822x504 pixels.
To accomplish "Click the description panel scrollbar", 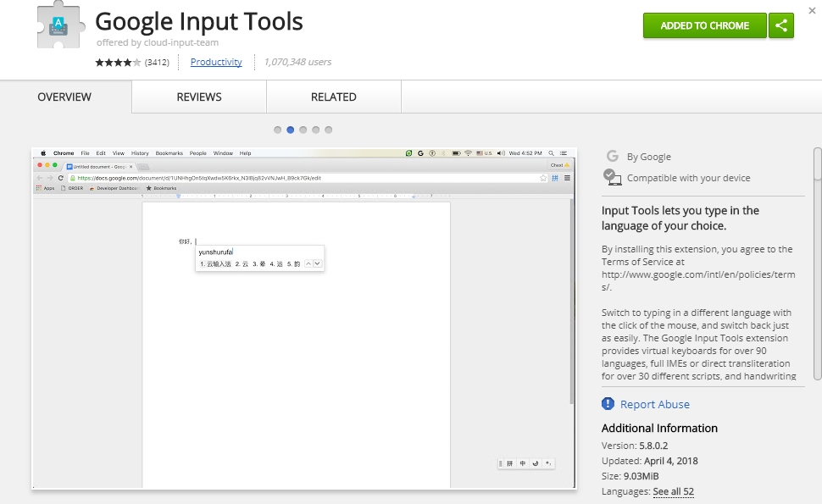I will (x=817, y=263).
